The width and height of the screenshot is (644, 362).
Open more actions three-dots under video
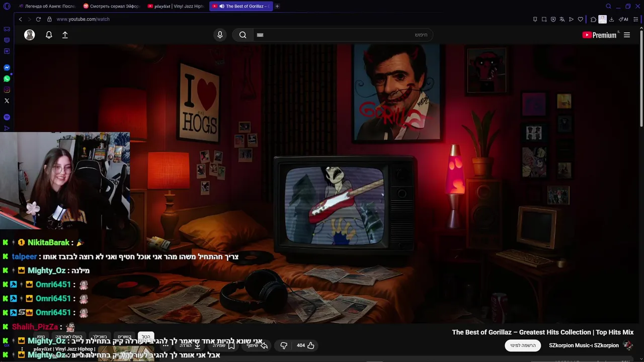(x=166, y=345)
